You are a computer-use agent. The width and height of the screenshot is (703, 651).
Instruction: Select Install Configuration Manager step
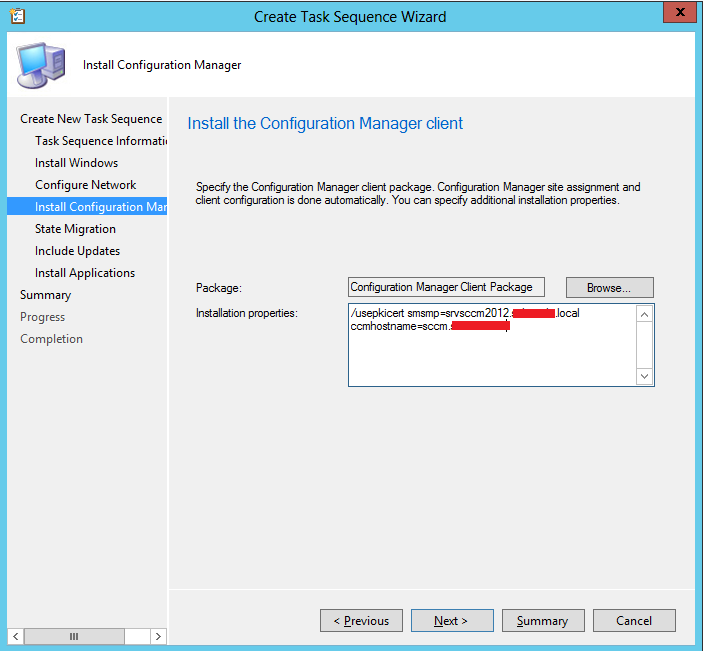pos(87,207)
